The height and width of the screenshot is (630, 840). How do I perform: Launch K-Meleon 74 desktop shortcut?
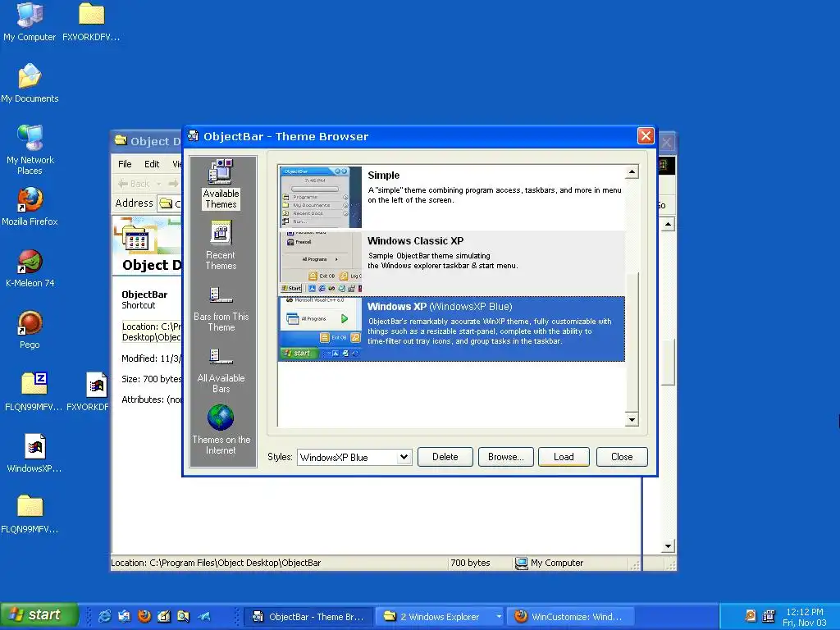(30, 268)
